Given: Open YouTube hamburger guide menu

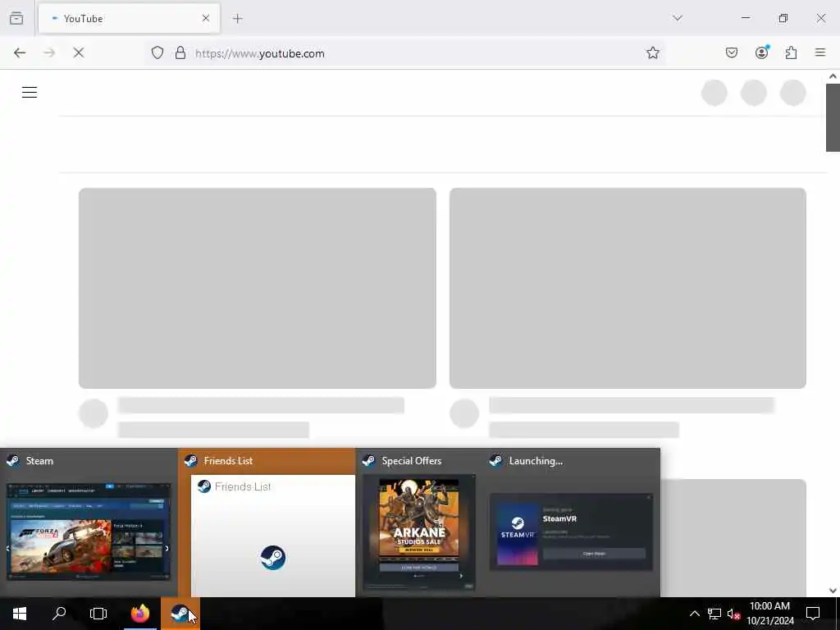Looking at the screenshot, I should (x=30, y=93).
